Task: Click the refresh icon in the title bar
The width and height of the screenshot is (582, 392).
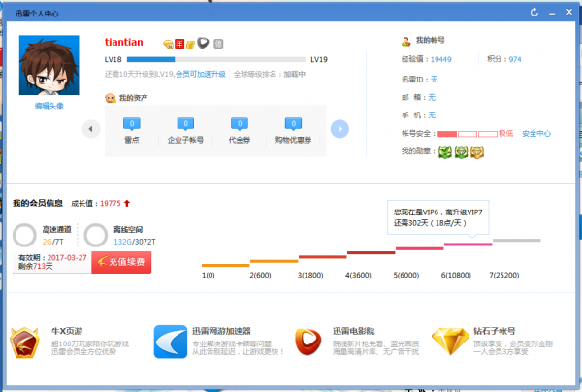Action: point(534,13)
